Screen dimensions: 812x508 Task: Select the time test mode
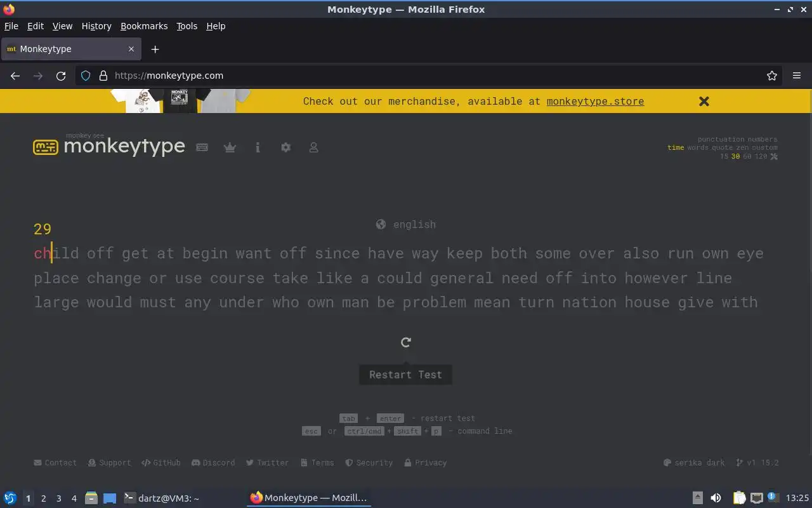point(676,147)
